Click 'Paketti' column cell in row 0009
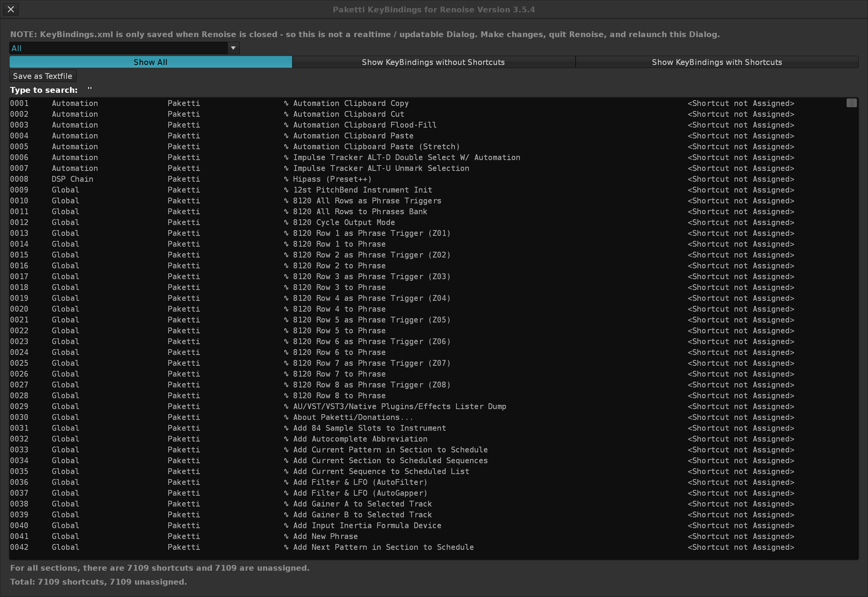This screenshot has width=868, height=597. click(184, 190)
